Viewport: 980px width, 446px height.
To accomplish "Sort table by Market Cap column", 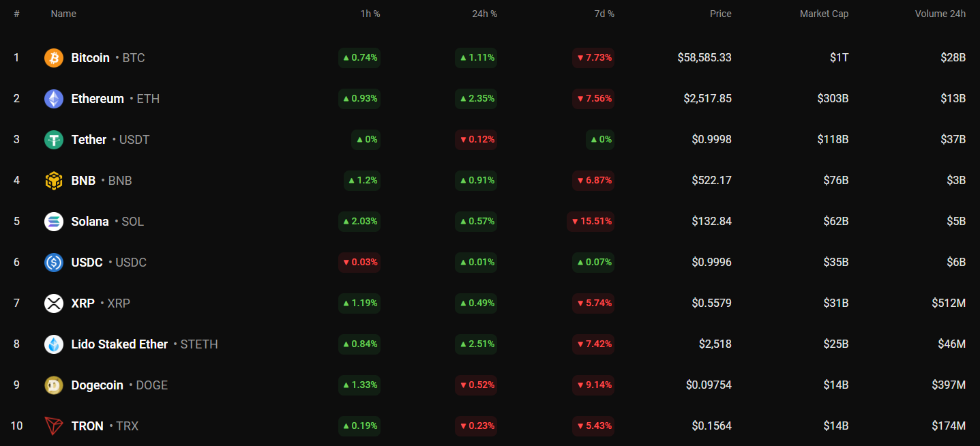I will point(824,14).
